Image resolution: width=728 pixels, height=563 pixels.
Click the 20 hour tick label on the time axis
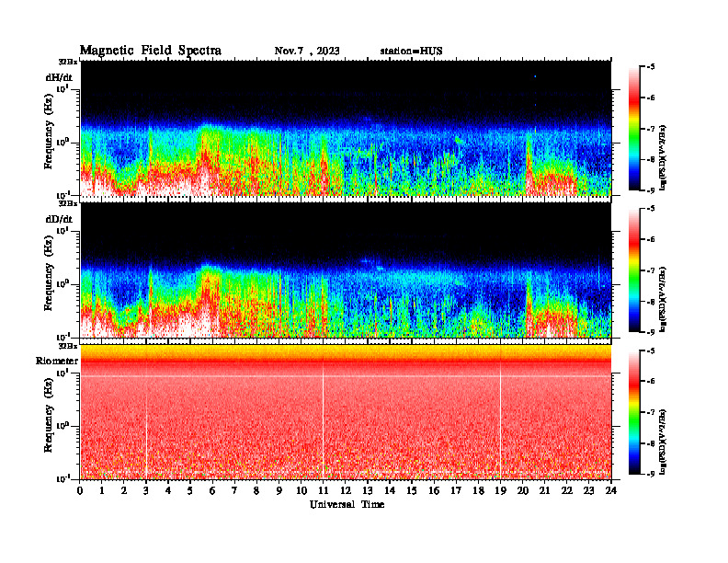(x=522, y=491)
